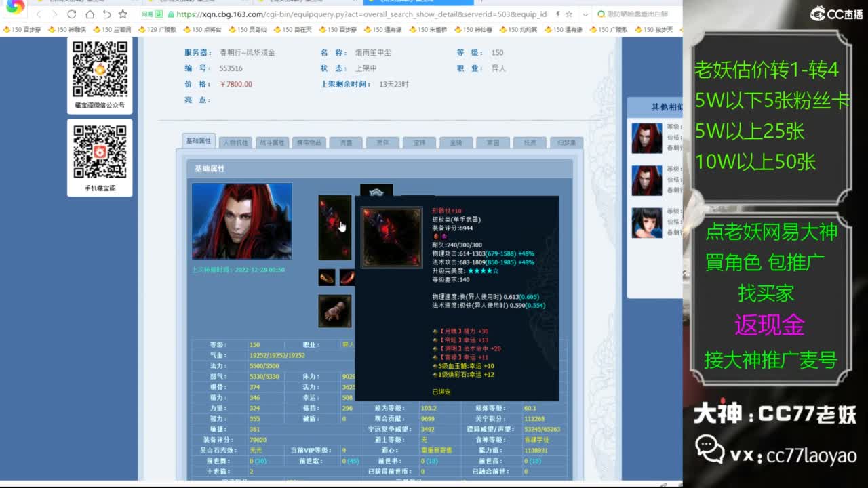Open the '150 灵岛仙' bookmark
The height and width of the screenshot is (488, 868).
(x=248, y=30)
